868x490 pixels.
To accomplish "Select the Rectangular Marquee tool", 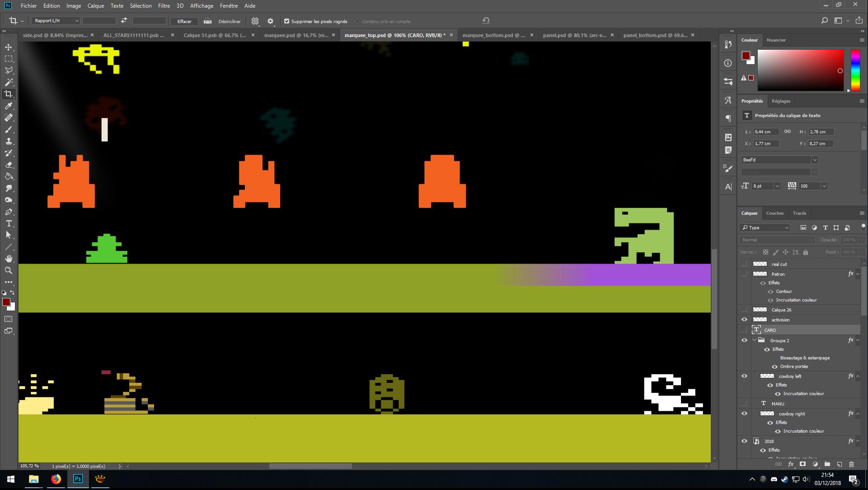I will tap(9, 59).
